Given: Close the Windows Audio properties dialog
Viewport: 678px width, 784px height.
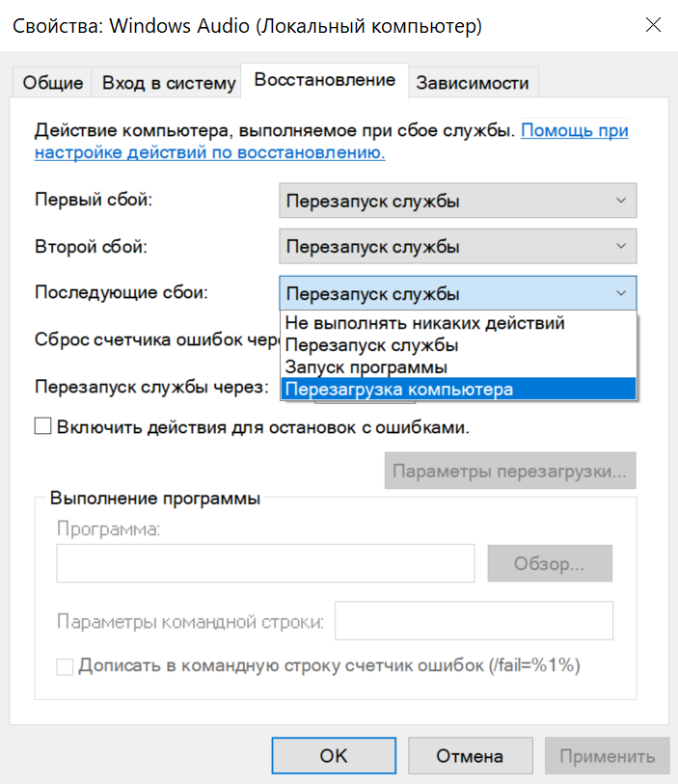Looking at the screenshot, I should point(652,26).
